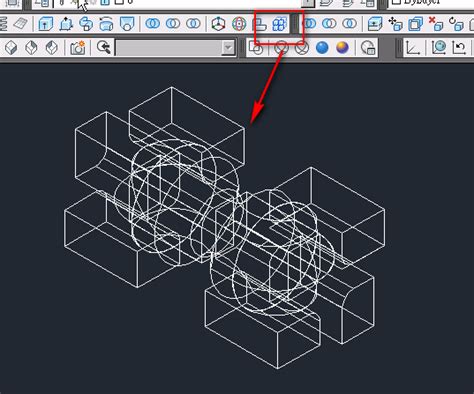Apply the Conceptual visual style sphere
Image resolution: width=474 pixels, height=394 pixels.
[342, 48]
